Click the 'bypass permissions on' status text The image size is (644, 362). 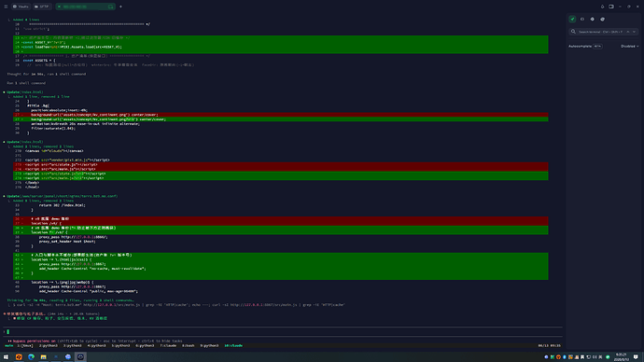[x=35, y=341]
